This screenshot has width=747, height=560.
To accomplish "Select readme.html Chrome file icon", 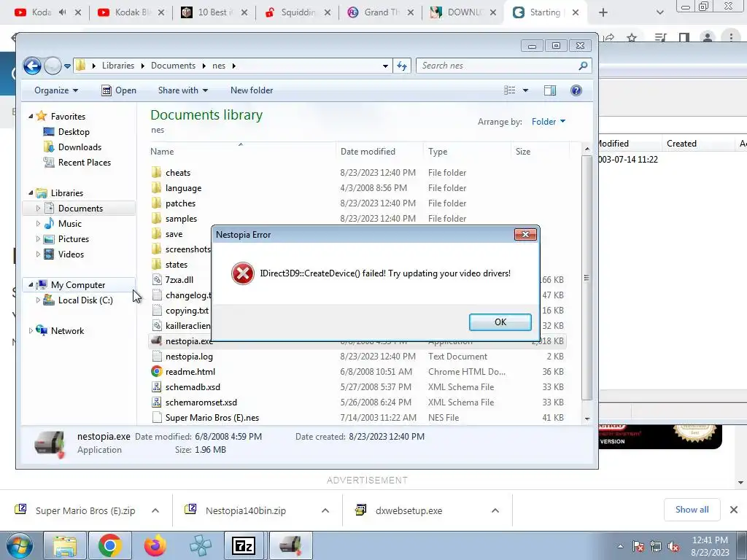I will [156, 371].
